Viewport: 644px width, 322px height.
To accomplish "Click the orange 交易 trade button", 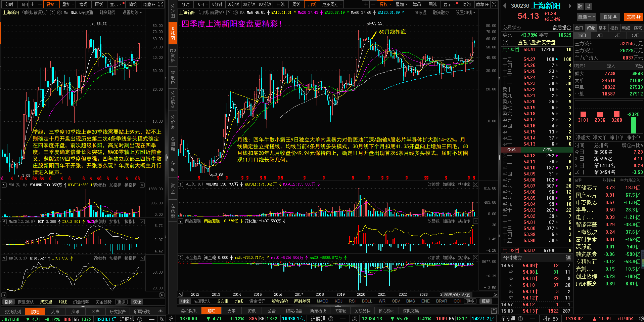I will click(x=634, y=17).
